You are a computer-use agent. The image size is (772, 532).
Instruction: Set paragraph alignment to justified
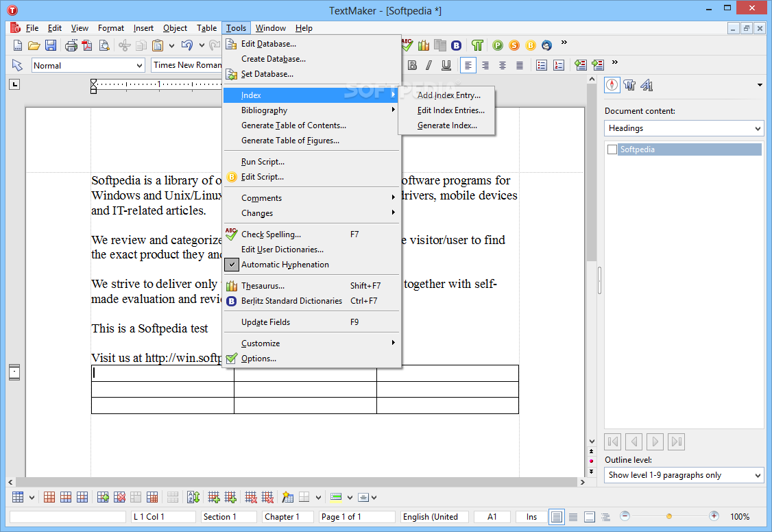click(520, 65)
